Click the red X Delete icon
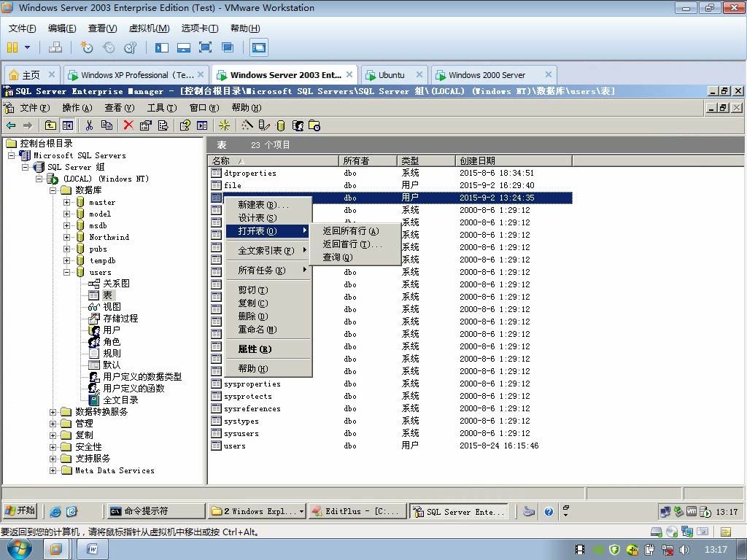Screen dimensions: 747x560 click(128, 125)
